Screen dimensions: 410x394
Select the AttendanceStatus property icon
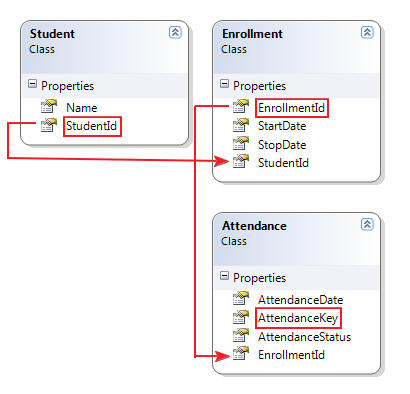(x=241, y=336)
